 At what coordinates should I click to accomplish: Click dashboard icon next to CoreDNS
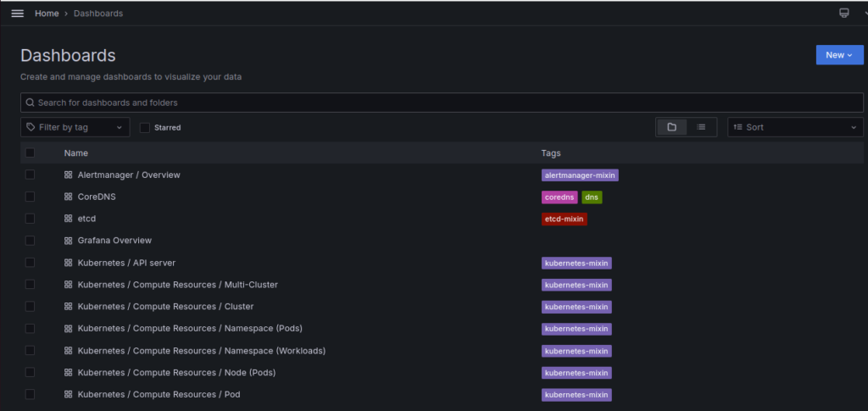click(x=68, y=197)
